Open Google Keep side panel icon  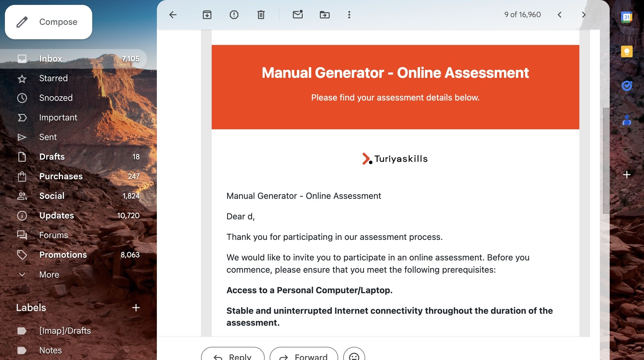click(627, 51)
